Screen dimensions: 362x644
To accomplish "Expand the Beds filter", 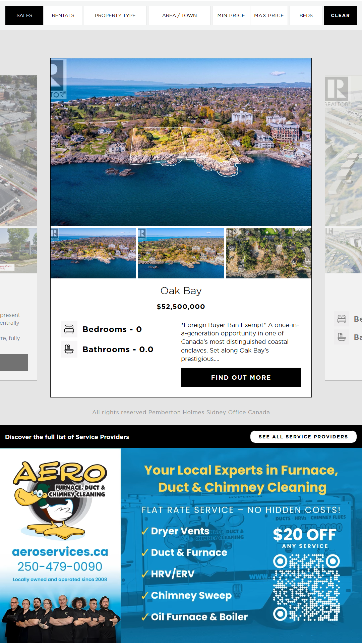I will point(306,15).
